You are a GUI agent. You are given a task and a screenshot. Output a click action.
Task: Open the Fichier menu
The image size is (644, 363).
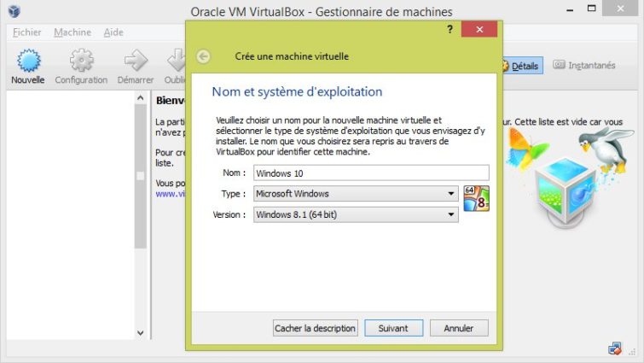[26, 32]
